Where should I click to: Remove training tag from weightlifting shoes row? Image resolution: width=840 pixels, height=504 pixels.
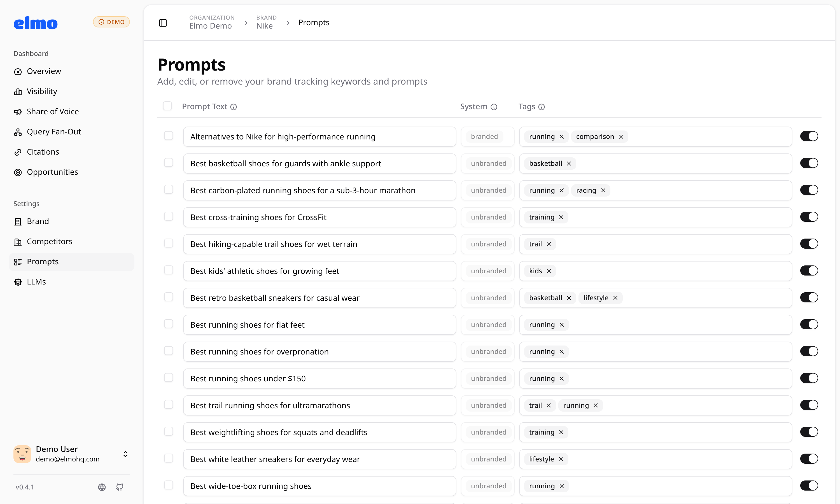[561, 432]
